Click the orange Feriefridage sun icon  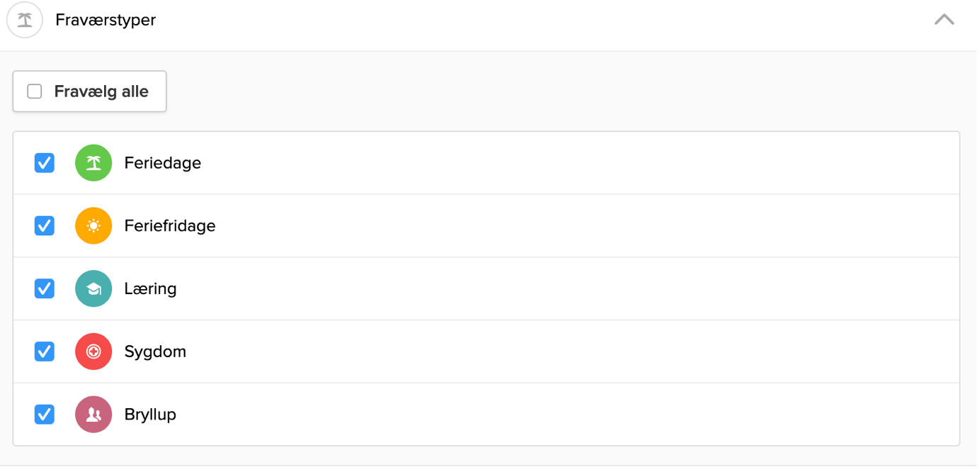click(x=93, y=226)
